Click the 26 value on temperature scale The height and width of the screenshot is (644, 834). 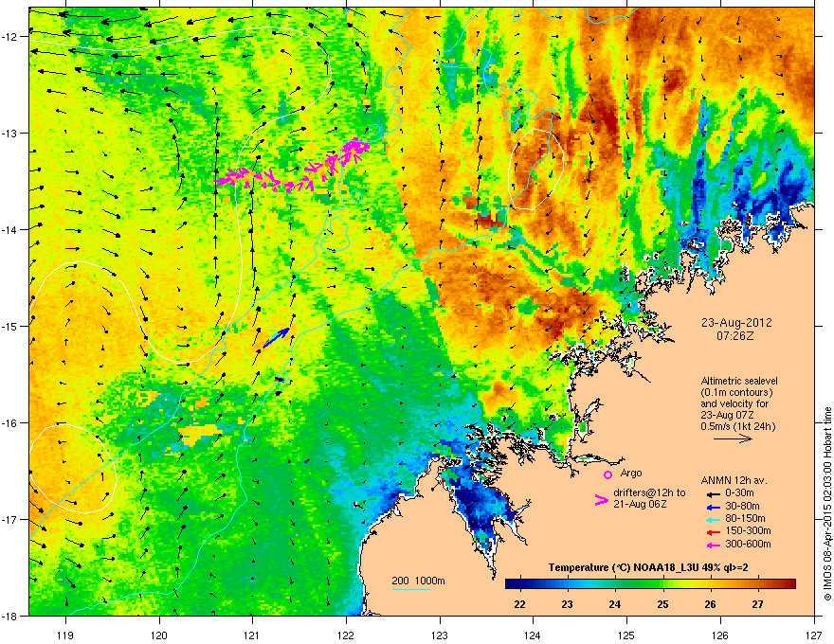tap(710, 604)
